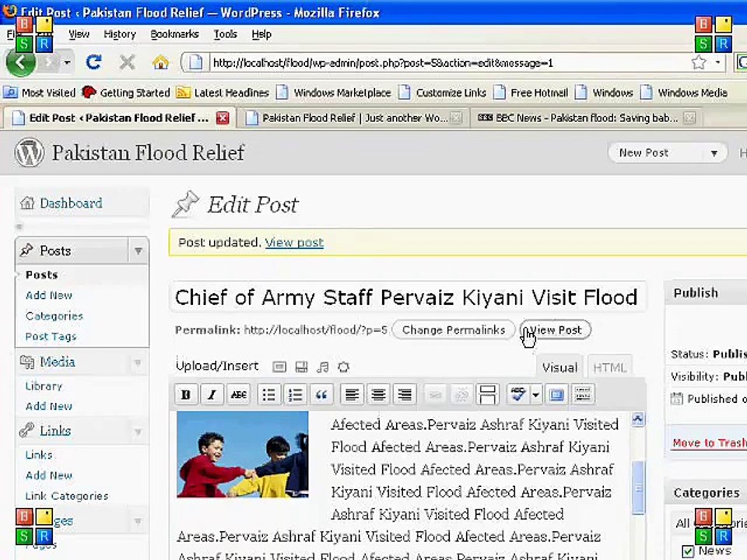Screen dimensions: 747x560
Task: Click the Change Permalinks button
Action: pos(453,330)
